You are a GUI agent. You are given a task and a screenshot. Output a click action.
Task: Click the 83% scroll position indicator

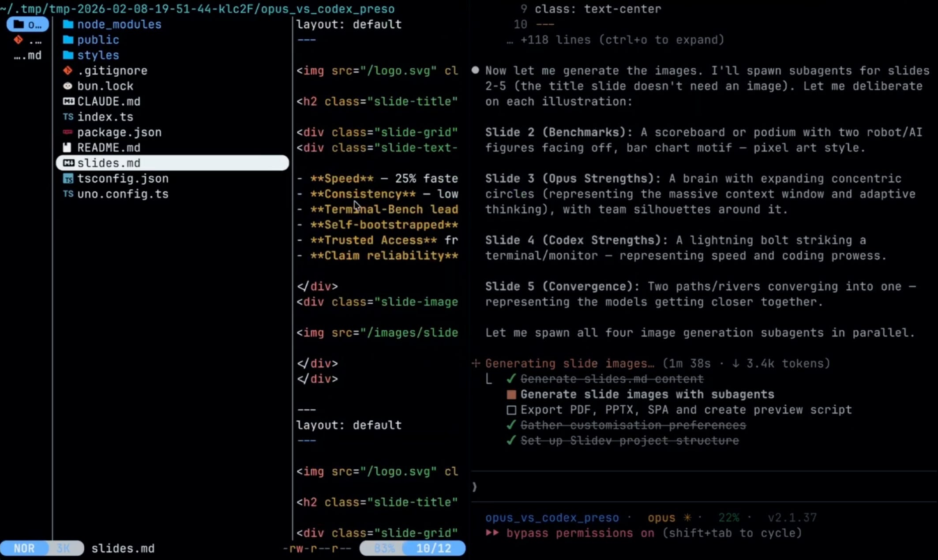tap(384, 548)
